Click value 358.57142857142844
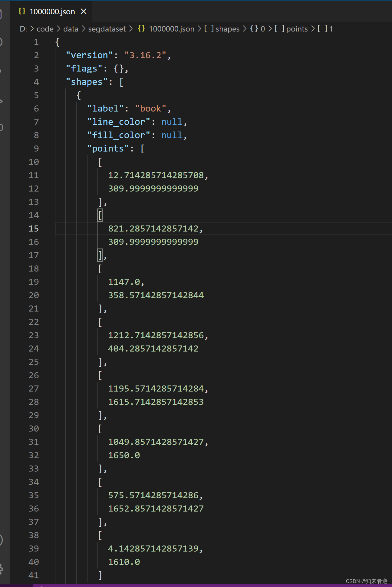This screenshot has width=392, height=587. click(156, 295)
